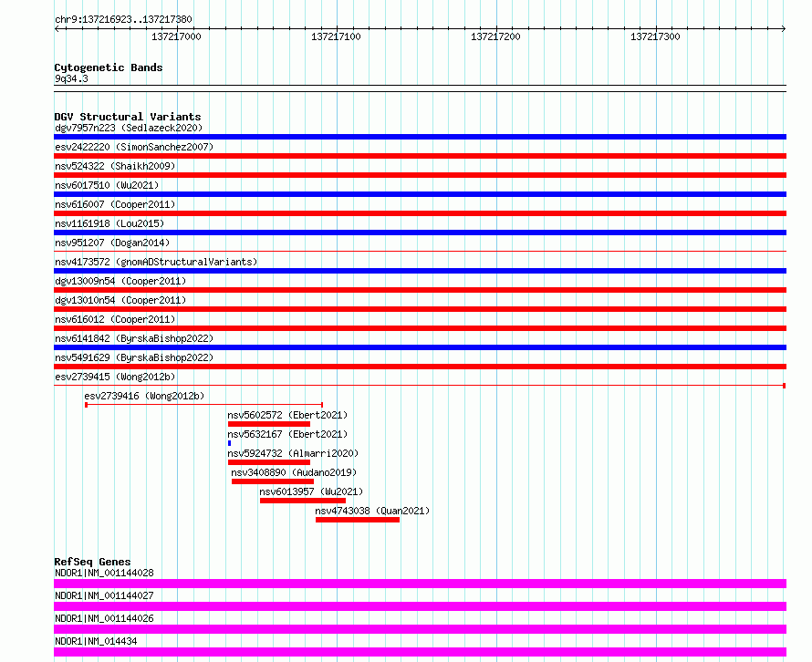Select the 9q34.3 band label

71,78
